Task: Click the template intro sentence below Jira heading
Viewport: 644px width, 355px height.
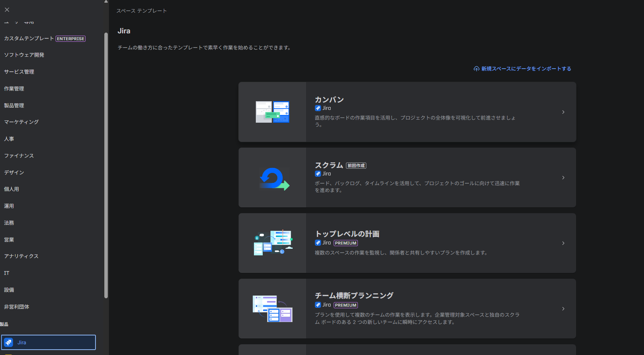Action: (204, 48)
